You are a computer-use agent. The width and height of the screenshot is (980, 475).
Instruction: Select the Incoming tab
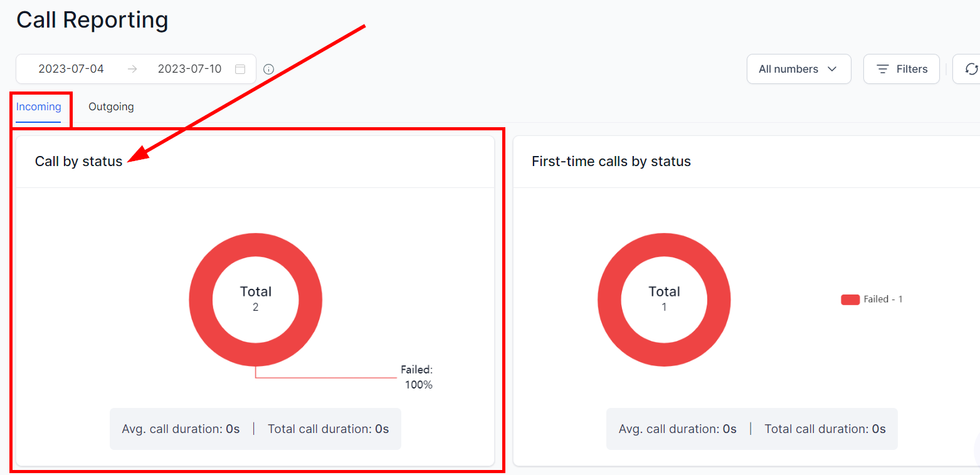coord(39,107)
